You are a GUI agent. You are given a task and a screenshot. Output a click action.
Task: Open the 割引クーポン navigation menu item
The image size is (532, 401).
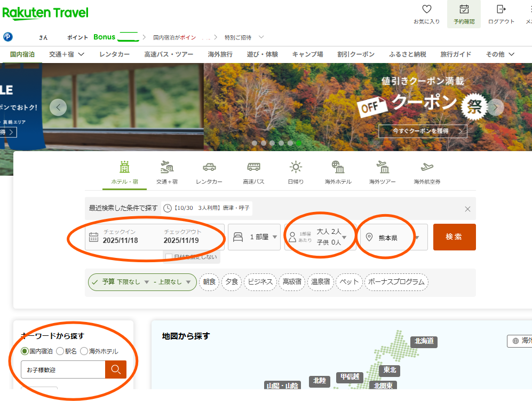point(355,54)
